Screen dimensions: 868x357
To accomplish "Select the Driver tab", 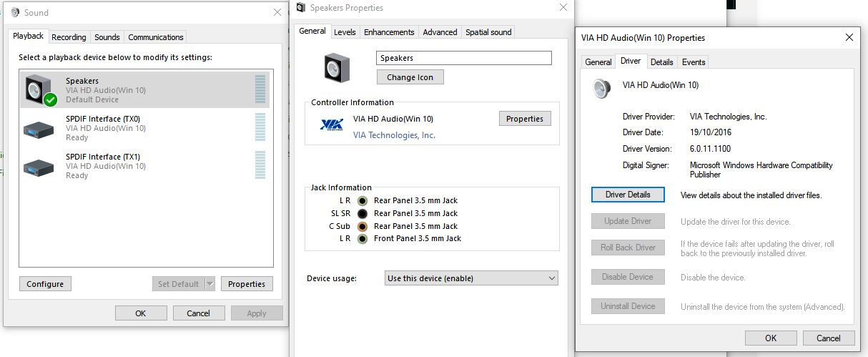I will tap(631, 61).
